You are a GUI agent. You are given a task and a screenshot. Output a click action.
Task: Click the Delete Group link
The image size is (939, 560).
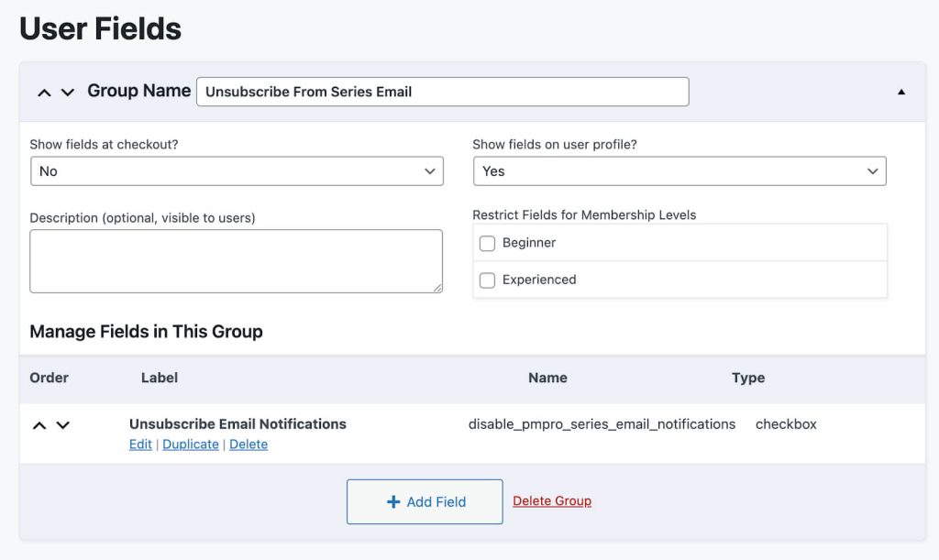551,500
